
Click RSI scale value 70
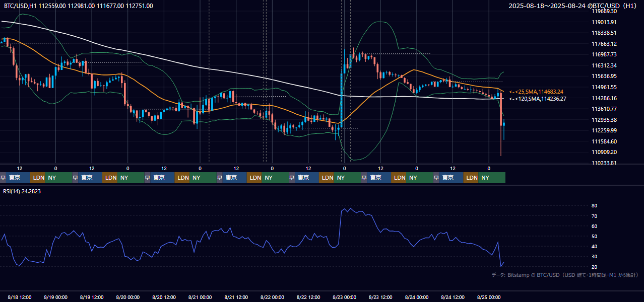[594, 216]
